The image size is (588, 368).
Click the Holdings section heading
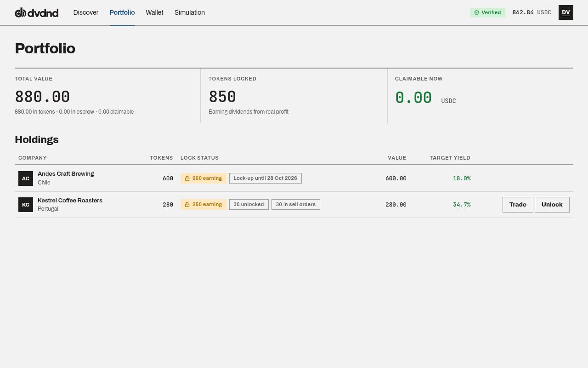pyautogui.click(x=37, y=140)
